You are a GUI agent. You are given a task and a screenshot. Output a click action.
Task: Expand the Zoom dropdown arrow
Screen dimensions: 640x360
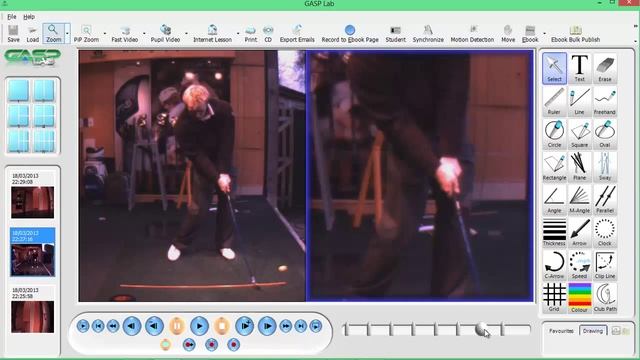pyautogui.click(x=67, y=33)
